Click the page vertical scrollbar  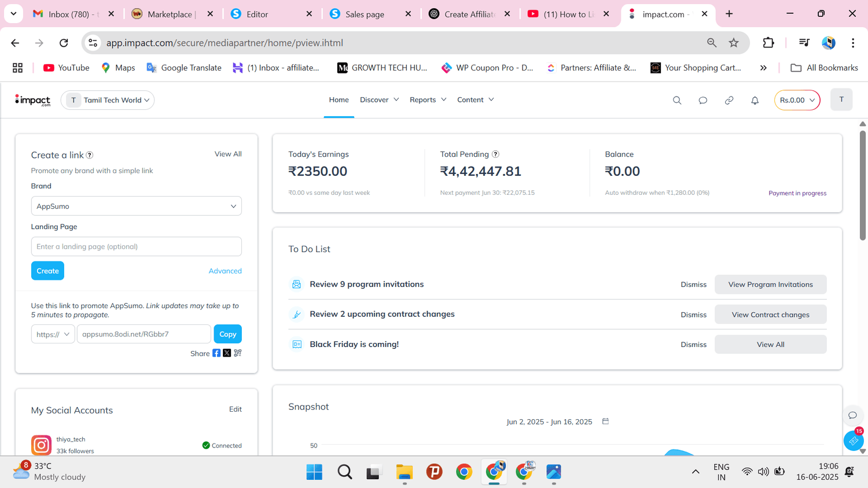pyautogui.click(x=863, y=185)
